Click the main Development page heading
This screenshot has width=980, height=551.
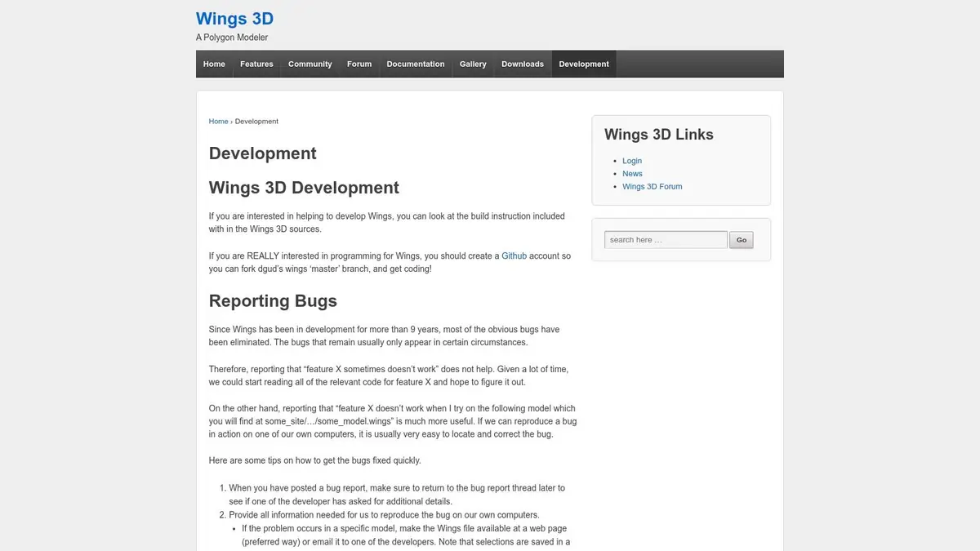(x=263, y=153)
